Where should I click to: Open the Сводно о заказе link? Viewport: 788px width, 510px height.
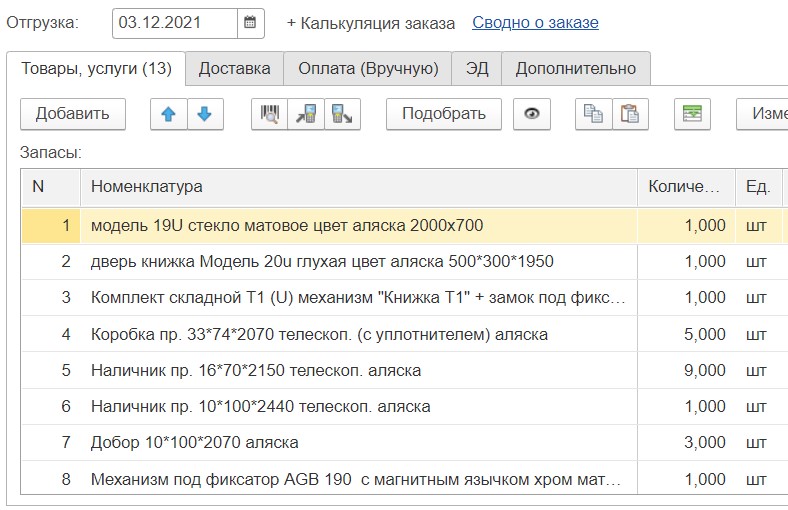[x=535, y=22]
